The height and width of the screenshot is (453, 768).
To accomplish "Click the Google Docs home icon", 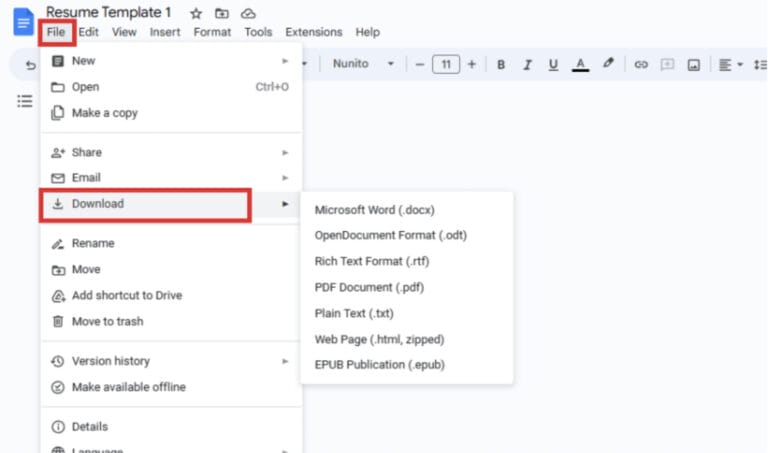I will (24, 22).
